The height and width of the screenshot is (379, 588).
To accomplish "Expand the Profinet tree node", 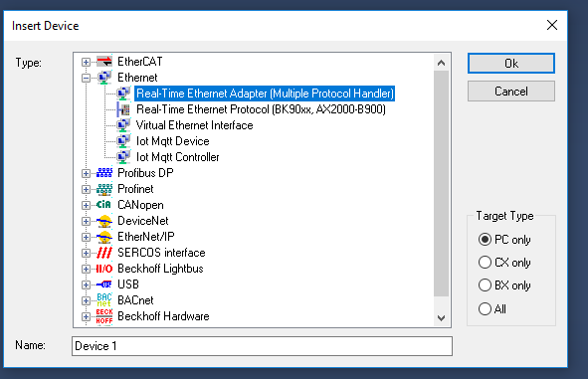I will [86, 189].
